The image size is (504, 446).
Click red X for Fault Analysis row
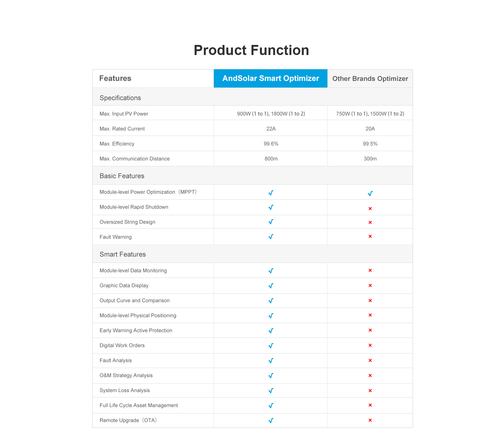[x=370, y=360]
